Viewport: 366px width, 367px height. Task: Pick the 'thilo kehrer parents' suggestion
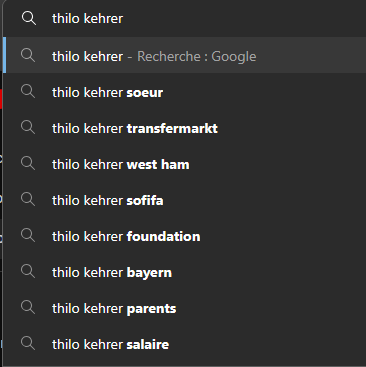186,308
